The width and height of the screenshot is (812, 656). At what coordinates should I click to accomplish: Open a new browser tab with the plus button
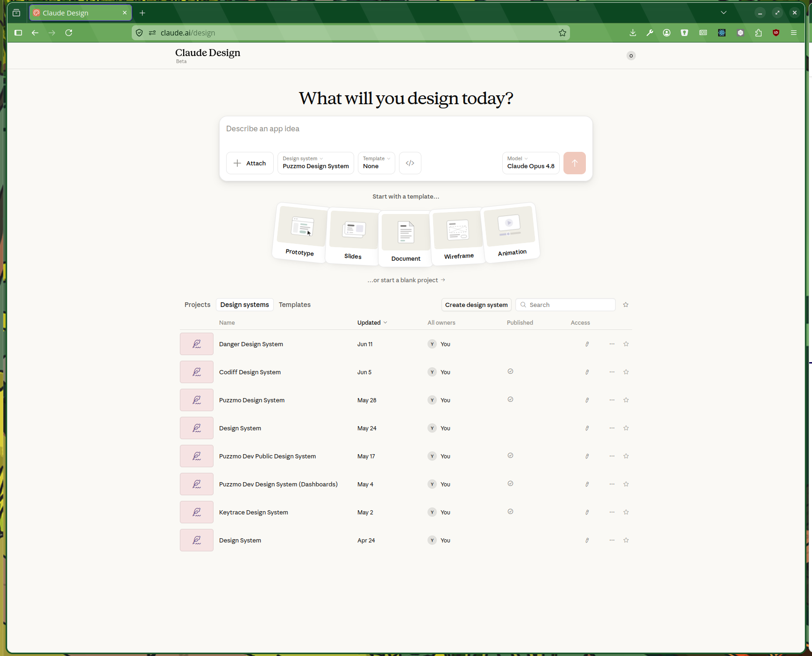[142, 13]
